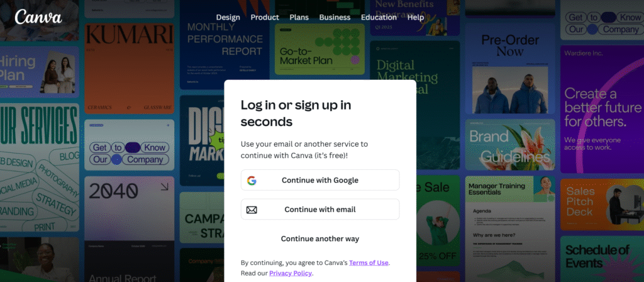Select Continue another way
This screenshot has height=282, width=644.
[320, 239]
